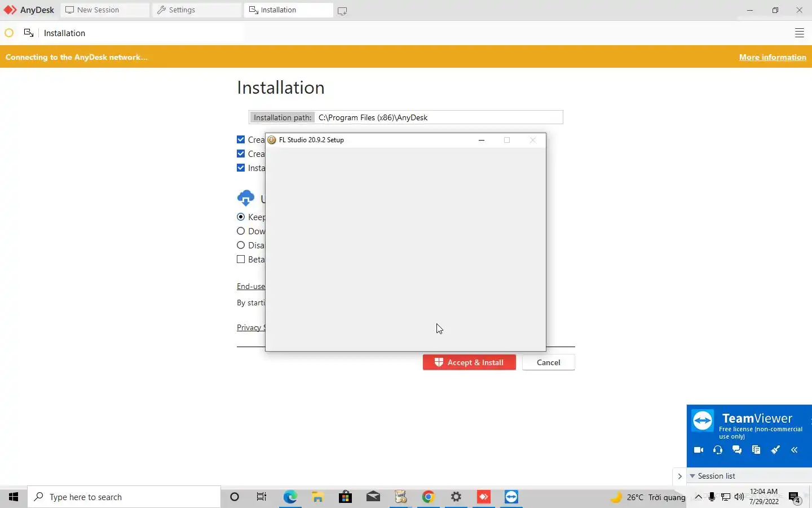Select the Installation tab
The width and height of the screenshot is (812, 508).
coord(289,10)
